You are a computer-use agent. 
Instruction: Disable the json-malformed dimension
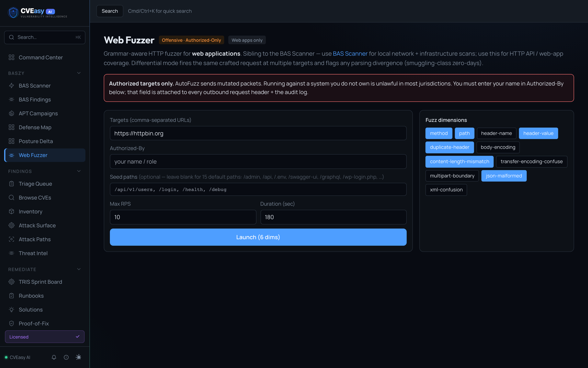[504, 176]
